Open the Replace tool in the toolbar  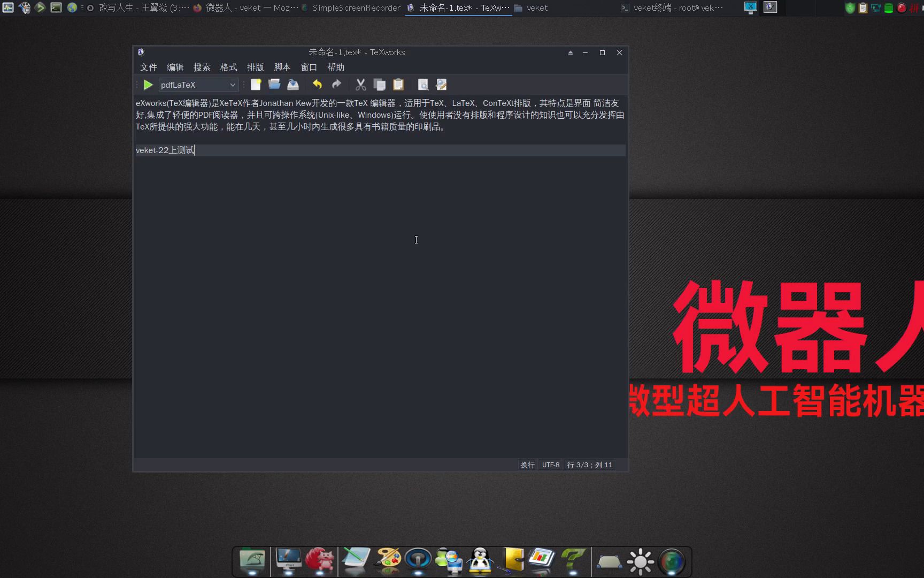pos(442,85)
